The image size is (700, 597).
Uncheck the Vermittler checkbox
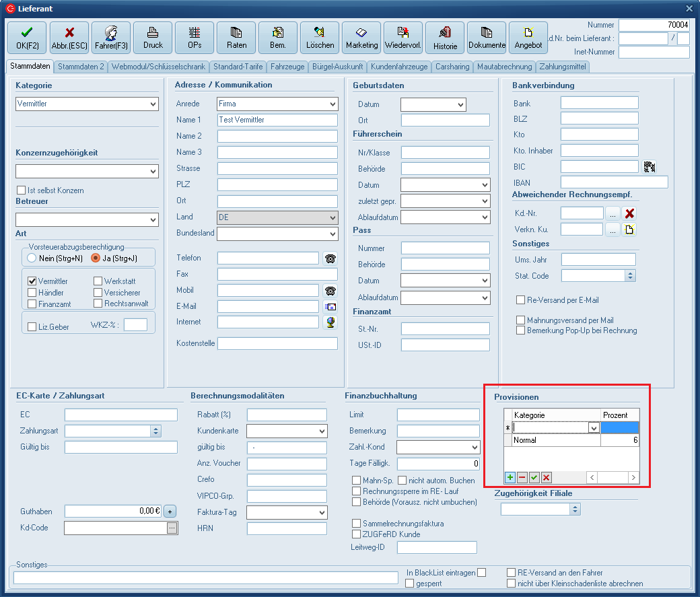pos(32,281)
